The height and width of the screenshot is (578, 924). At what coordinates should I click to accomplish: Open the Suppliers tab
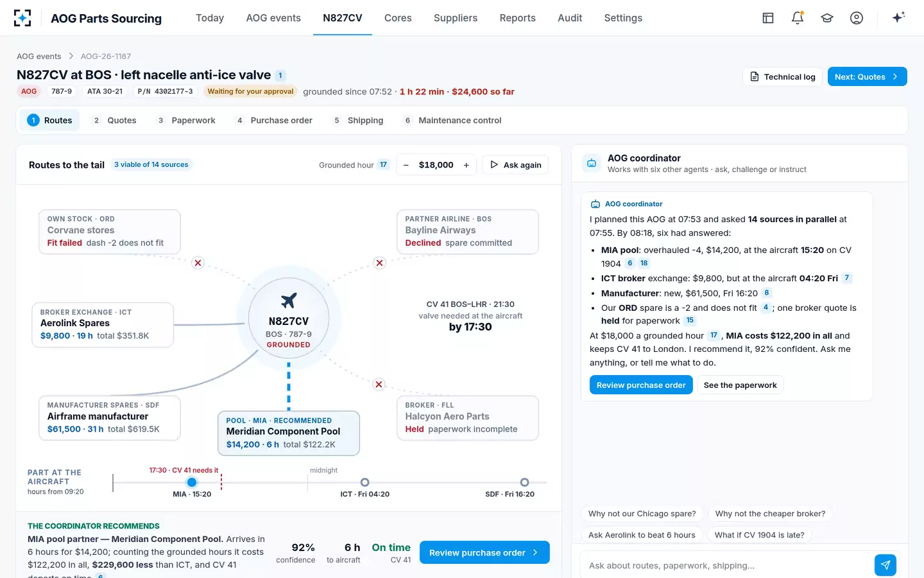point(456,18)
